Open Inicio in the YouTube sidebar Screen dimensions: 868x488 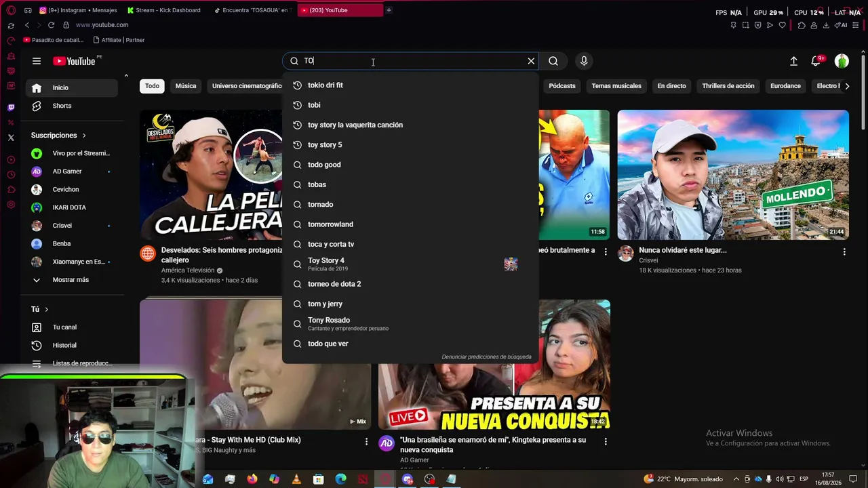[x=71, y=87]
